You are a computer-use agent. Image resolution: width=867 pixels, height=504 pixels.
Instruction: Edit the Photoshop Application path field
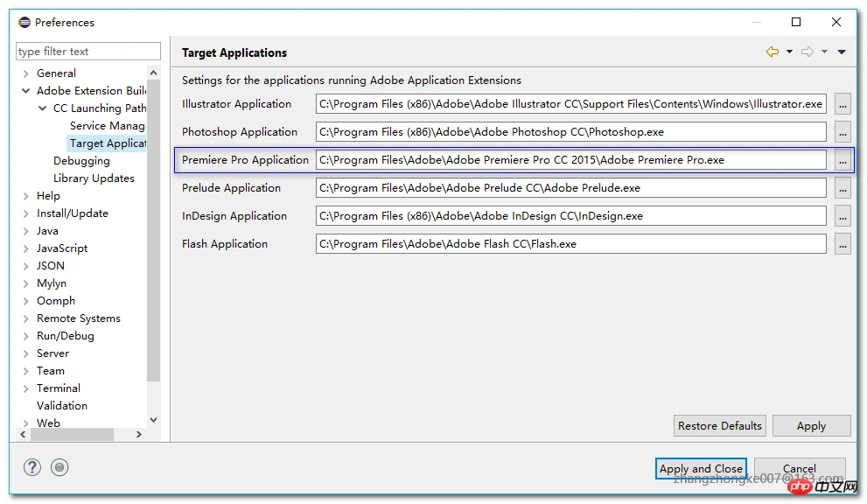(571, 132)
